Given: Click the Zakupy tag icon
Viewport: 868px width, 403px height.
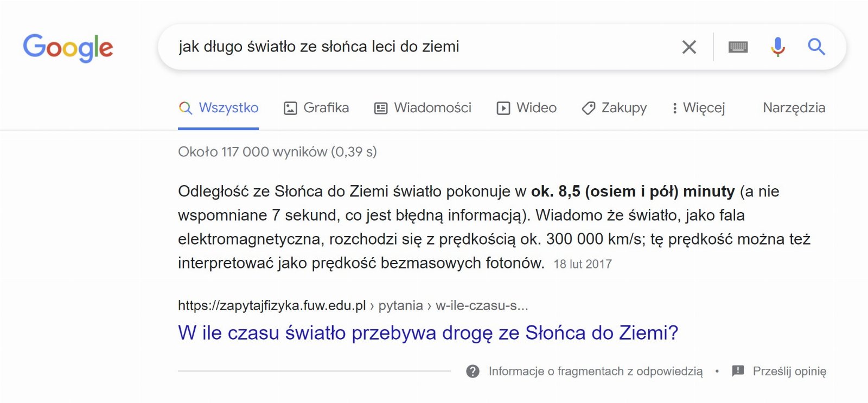Looking at the screenshot, I should click(x=589, y=108).
